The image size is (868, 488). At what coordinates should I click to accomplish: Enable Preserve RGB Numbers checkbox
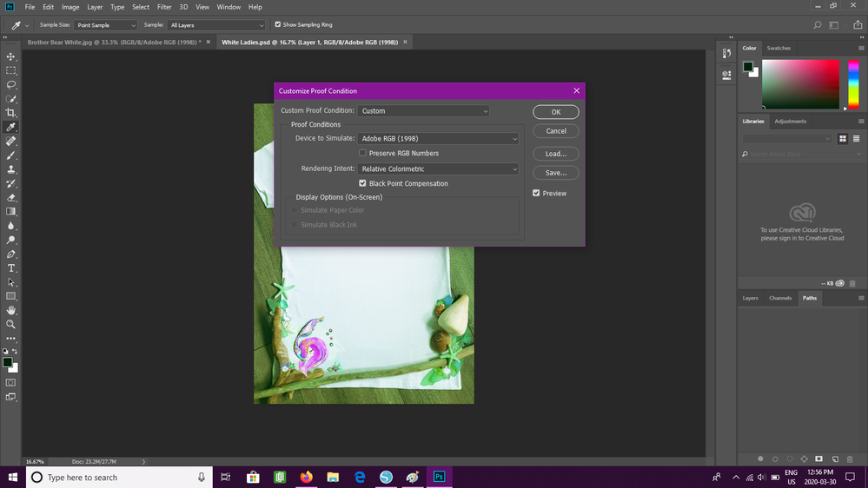click(362, 154)
